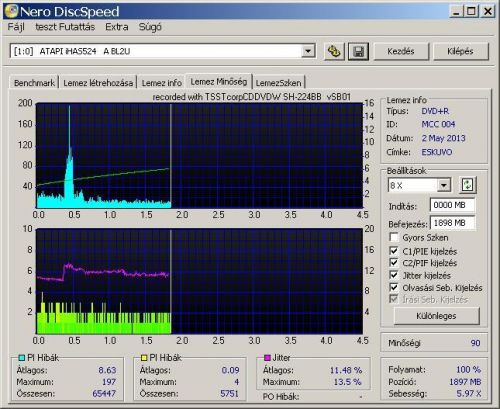Click the Minőségi score value 90
The height and width of the screenshot is (409, 500).
point(475,343)
